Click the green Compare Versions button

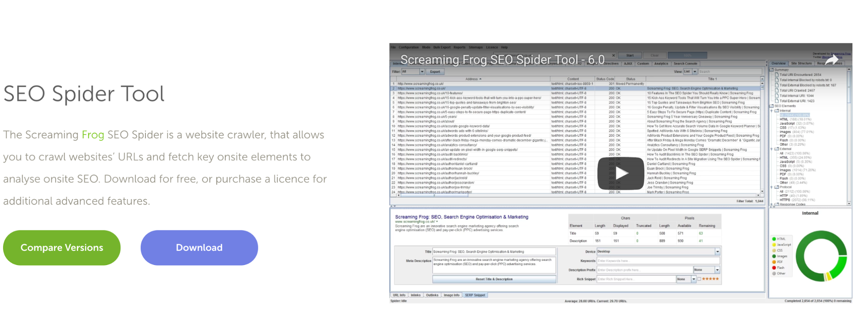click(x=62, y=248)
